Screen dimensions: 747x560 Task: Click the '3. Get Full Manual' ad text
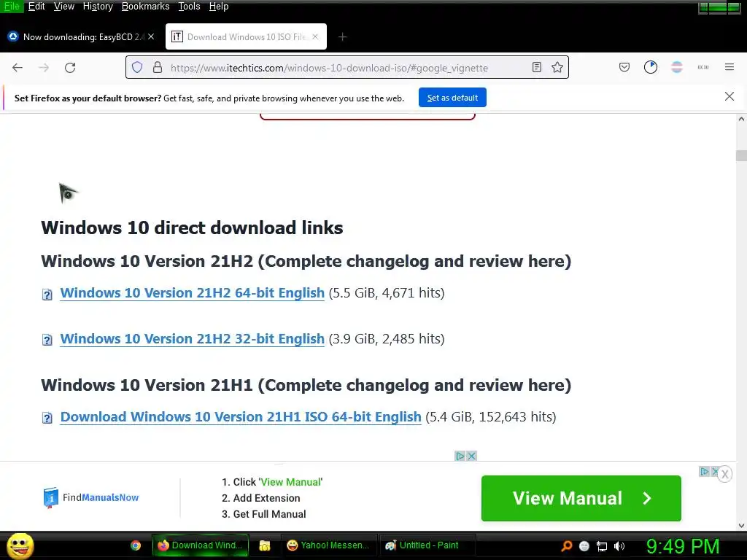point(264,514)
